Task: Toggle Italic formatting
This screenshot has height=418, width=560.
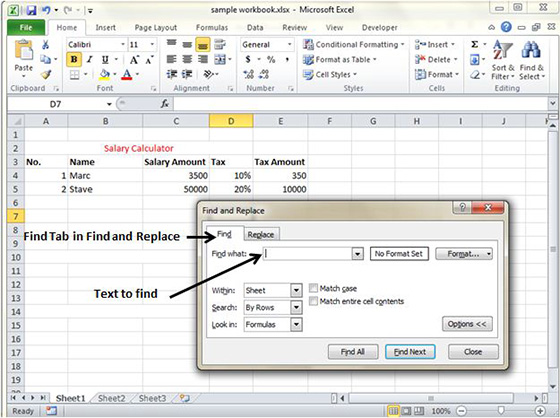Action: pos(90,59)
